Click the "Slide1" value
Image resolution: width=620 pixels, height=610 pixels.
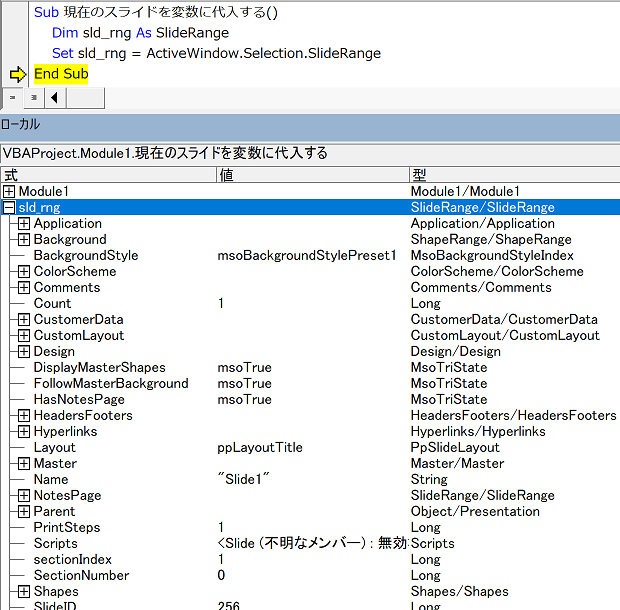(x=244, y=479)
